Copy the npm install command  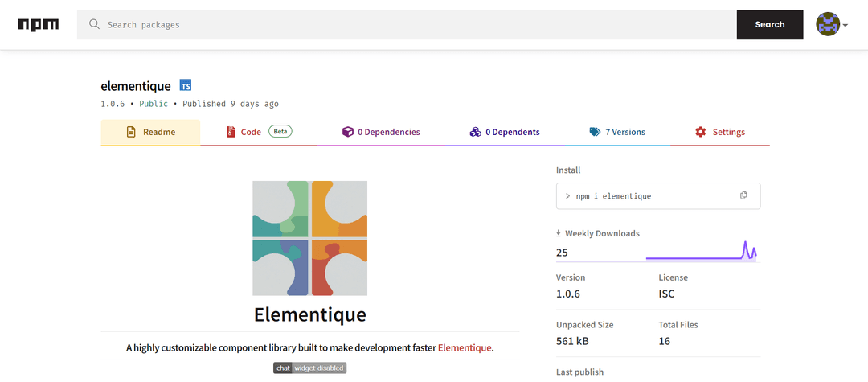pyautogui.click(x=743, y=195)
